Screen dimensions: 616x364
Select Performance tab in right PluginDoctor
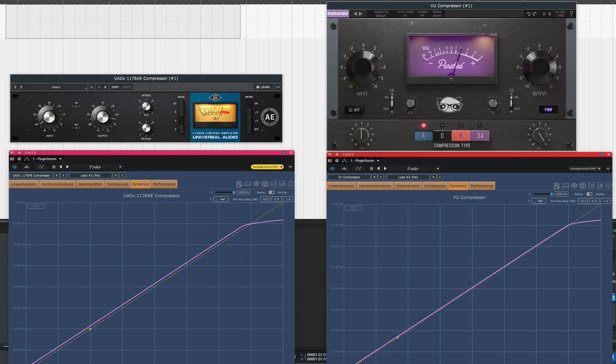click(x=482, y=186)
